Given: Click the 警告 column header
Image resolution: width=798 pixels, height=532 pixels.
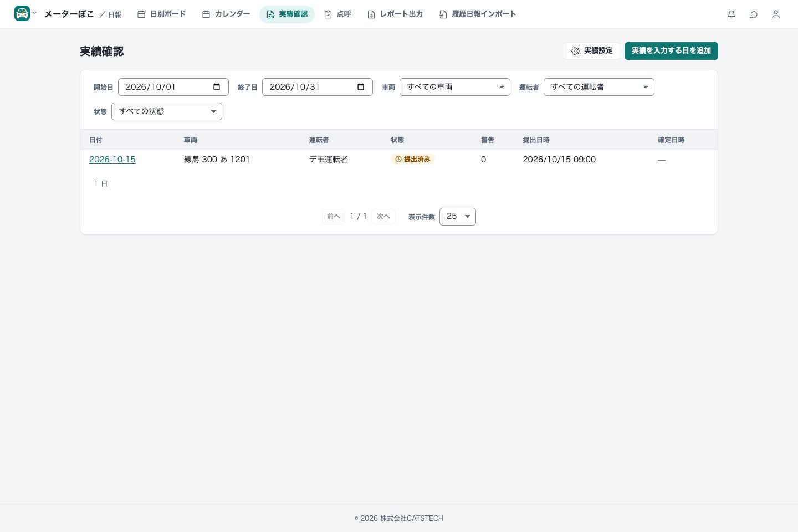Looking at the screenshot, I should [488, 140].
